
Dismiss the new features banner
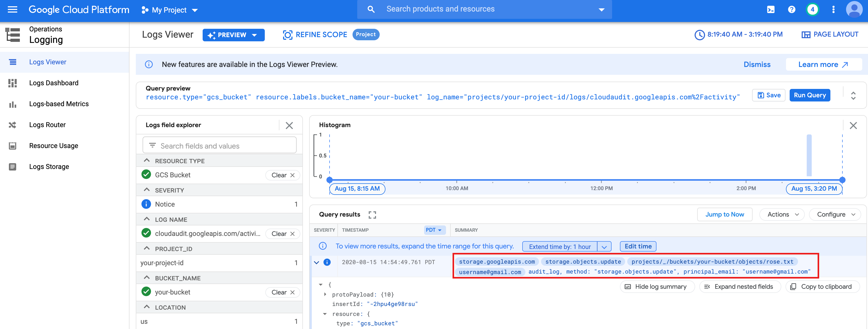click(x=757, y=64)
